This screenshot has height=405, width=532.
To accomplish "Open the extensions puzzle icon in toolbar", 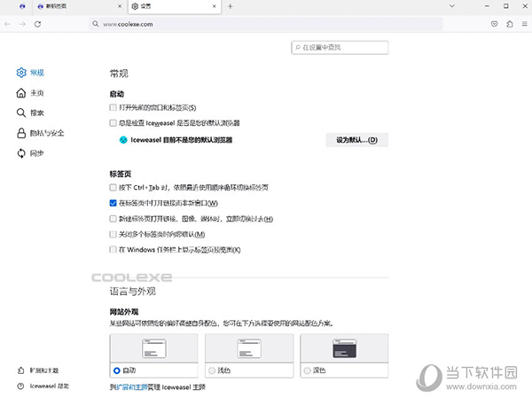I will [510, 24].
